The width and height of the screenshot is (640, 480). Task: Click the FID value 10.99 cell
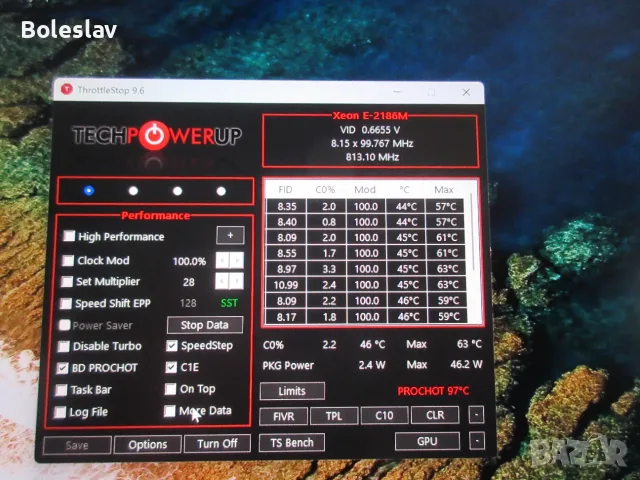tap(286, 285)
